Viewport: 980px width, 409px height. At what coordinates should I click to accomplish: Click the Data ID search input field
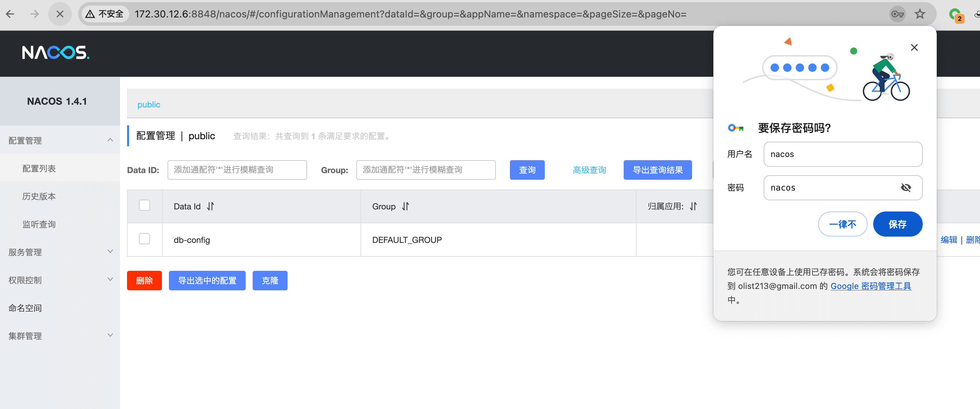(x=237, y=170)
